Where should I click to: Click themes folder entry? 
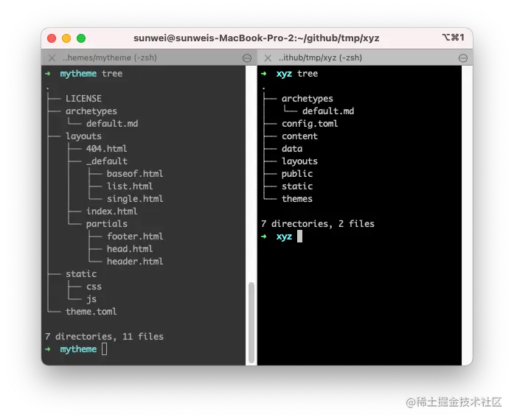[x=297, y=199]
